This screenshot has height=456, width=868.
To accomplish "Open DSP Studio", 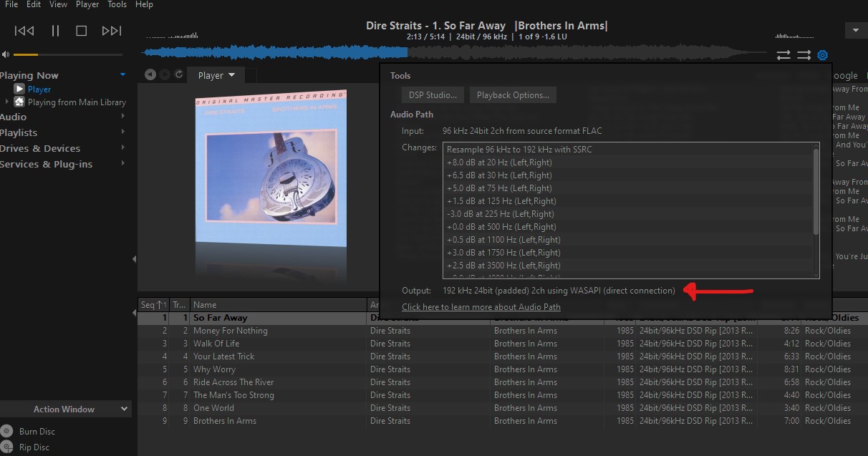I will tap(433, 95).
